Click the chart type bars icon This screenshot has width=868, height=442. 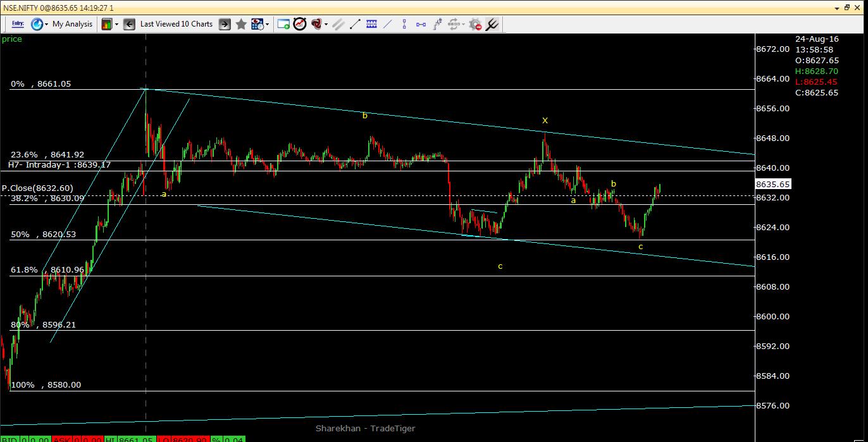coord(106,24)
